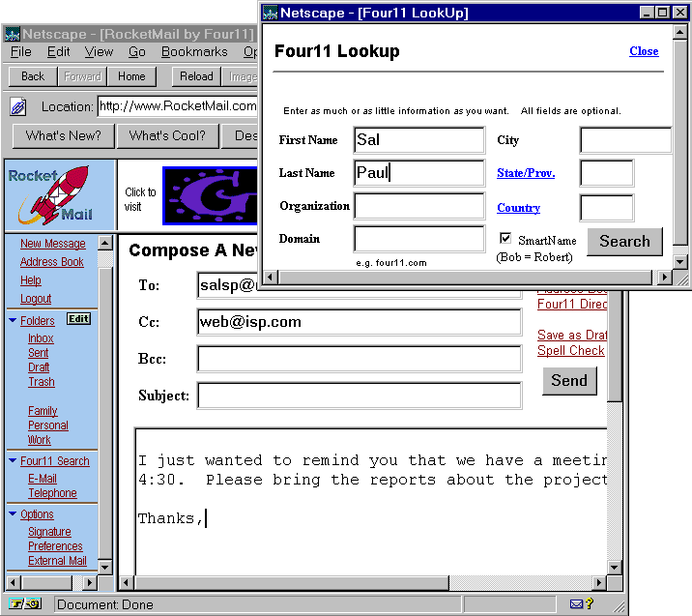Click the New Message link

click(53, 244)
